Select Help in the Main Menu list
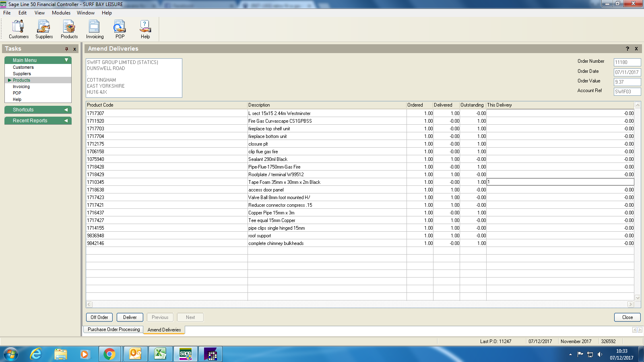The width and height of the screenshot is (644, 362). click(x=17, y=99)
